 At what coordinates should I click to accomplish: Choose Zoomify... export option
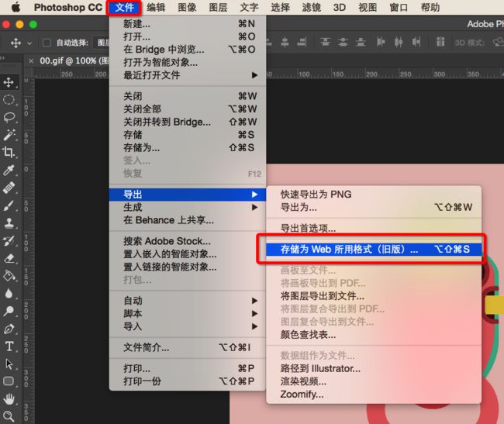pos(374,394)
